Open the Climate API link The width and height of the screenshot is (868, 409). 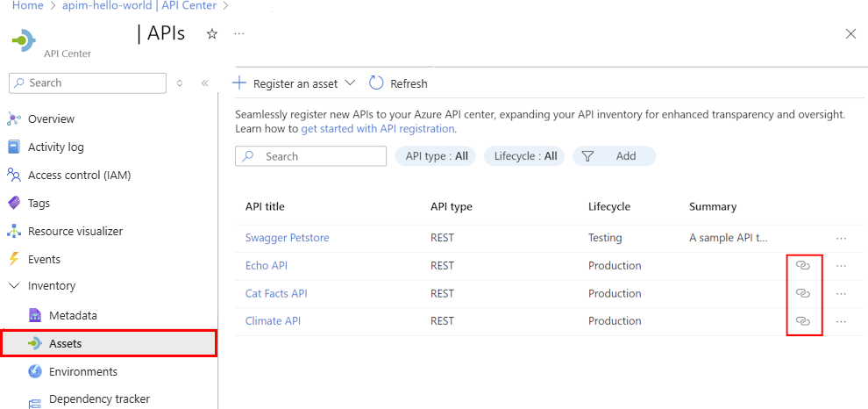pyautogui.click(x=273, y=321)
